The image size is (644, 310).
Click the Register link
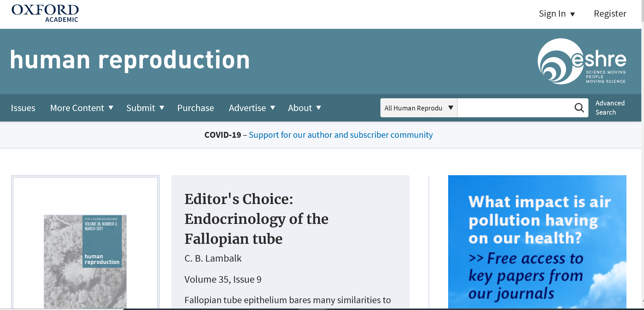(610, 14)
